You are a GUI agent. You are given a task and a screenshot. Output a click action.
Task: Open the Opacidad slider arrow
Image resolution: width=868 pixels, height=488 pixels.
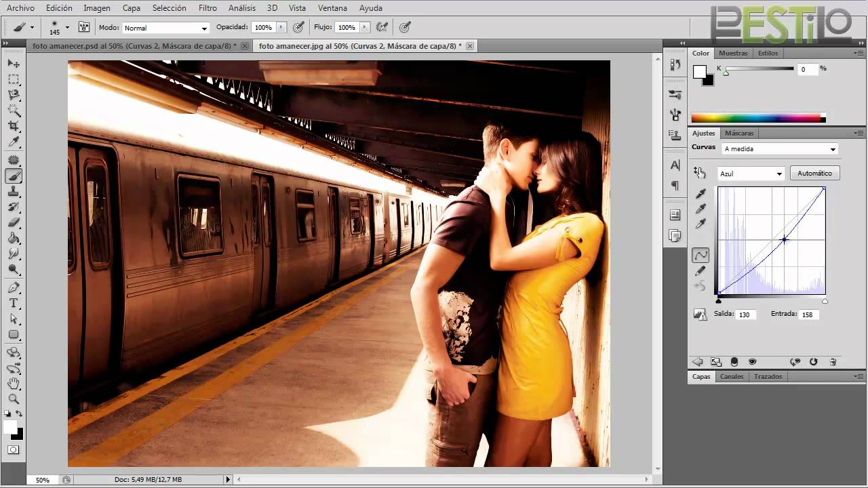pos(281,27)
